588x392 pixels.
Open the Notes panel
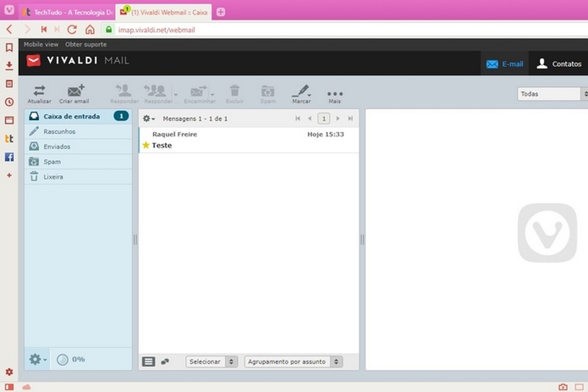tap(9, 84)
